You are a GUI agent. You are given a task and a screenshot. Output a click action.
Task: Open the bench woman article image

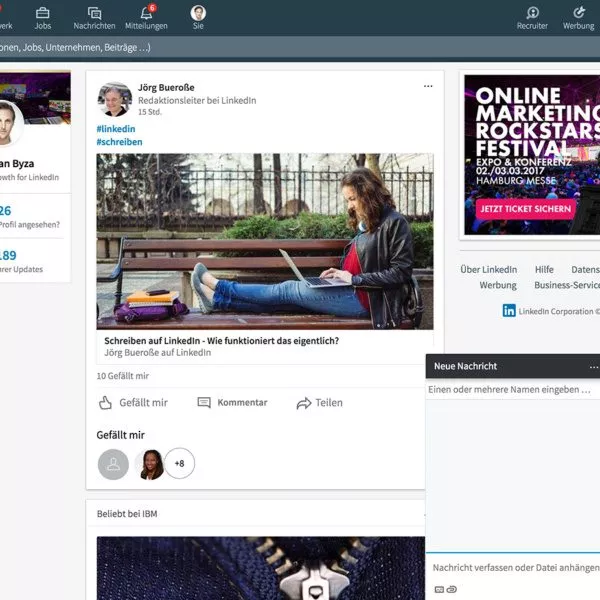(265, 241)
